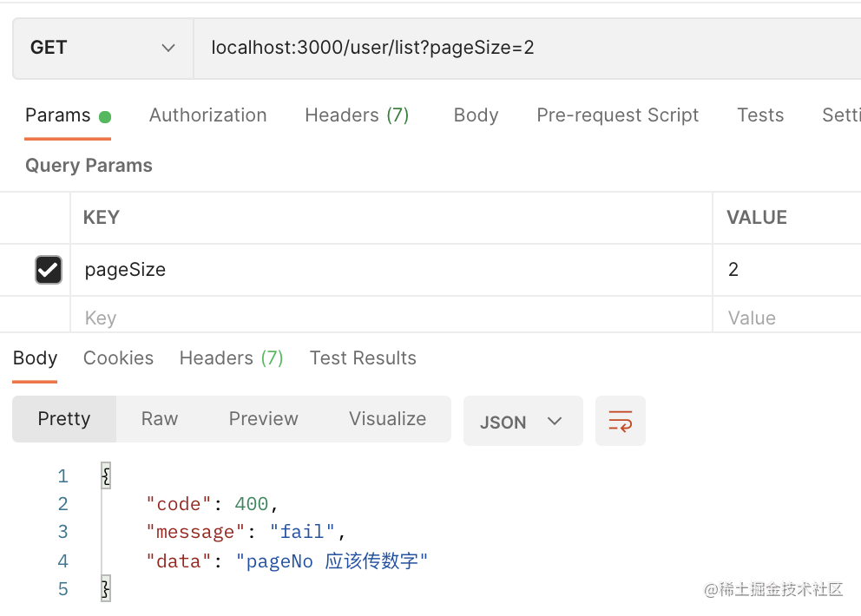861x616 pixels.
Task: Switch response view to Preview
Action: (263, 419)
